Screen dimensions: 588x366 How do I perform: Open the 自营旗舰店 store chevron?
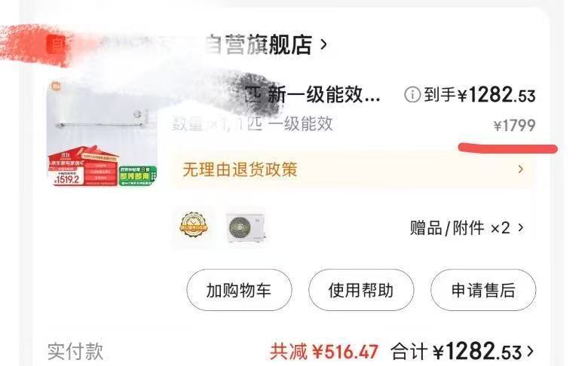(x=323, y=45)
